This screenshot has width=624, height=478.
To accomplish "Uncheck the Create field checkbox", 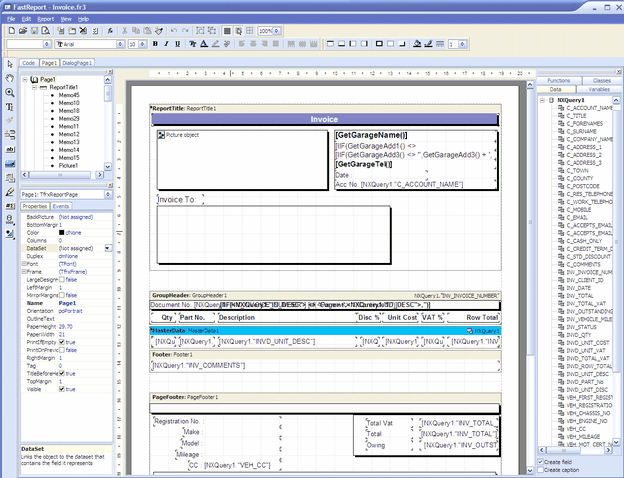I will [540, 462].
